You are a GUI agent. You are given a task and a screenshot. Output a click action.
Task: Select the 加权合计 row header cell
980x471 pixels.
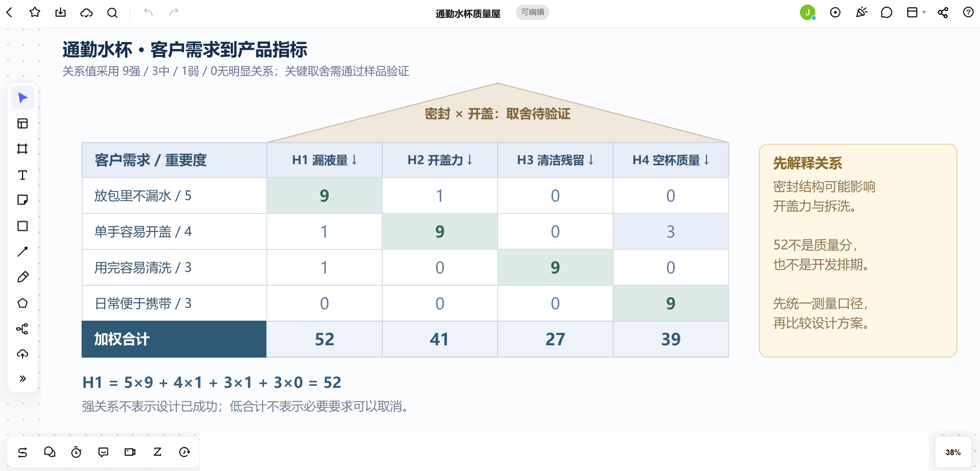click(174, 339)
